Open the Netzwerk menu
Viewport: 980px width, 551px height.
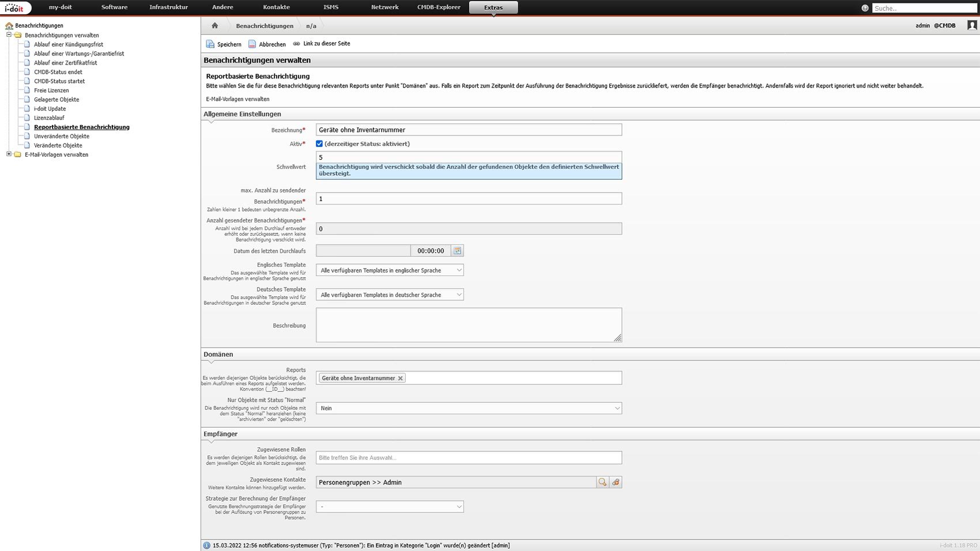385,7
